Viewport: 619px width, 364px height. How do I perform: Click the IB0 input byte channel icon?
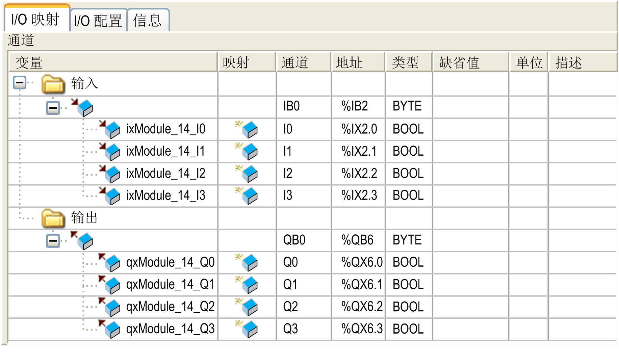(83, 107)
